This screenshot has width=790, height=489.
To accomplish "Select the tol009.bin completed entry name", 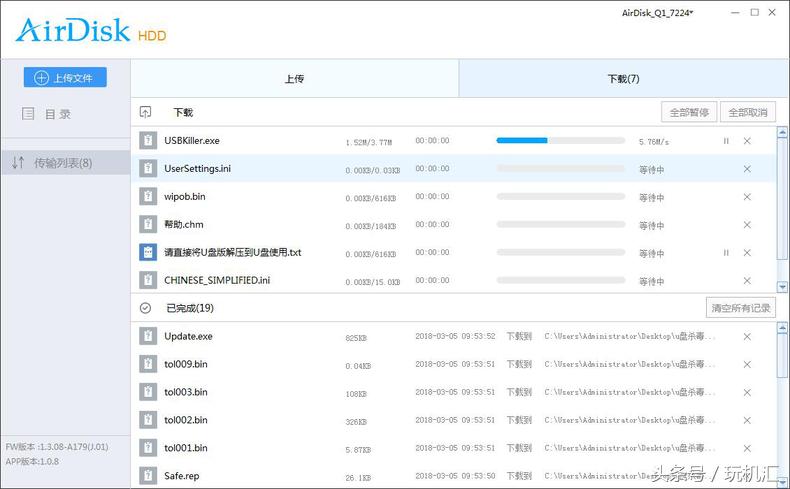I will pos(186,364).
